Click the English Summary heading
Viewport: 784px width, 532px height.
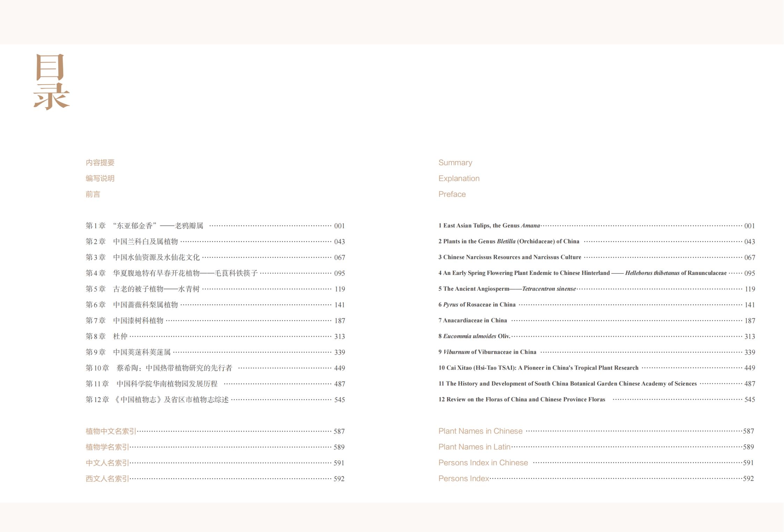point(455,162)
